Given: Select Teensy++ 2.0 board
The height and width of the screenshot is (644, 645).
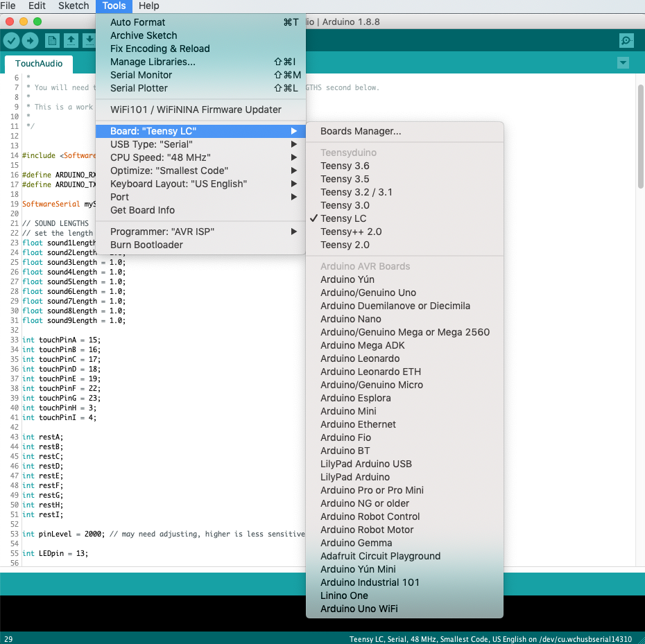Looking at the screenshot, I should (405, 232).
